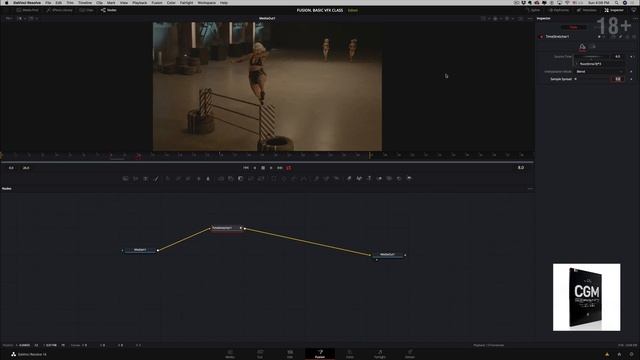Image resolution: width=640 pixels, height=360 pixels.
Task: Click the Sample Spread value field
Action: (618, 79)
